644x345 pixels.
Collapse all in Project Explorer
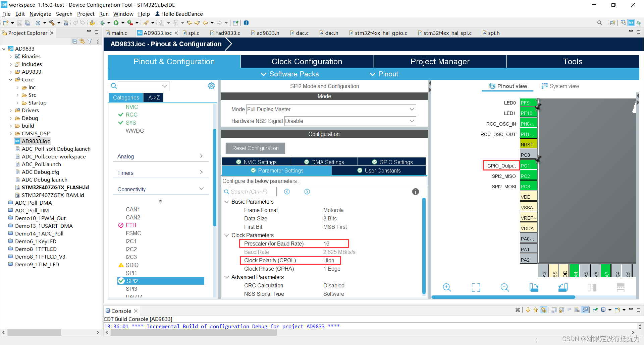pos(74,41)
